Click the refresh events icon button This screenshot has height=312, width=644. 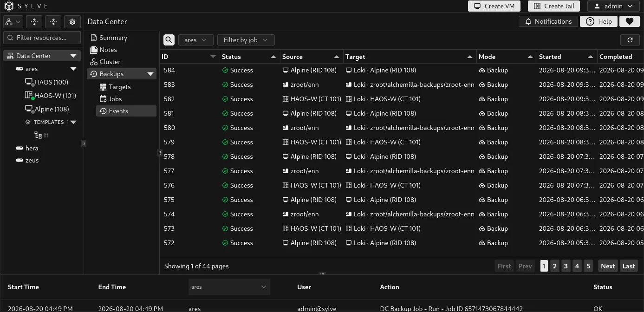(630, 40)
